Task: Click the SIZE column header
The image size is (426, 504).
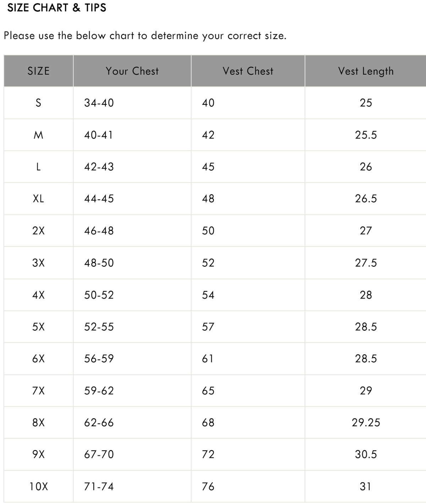Action: pyautogui.click(x=38, y=71)
